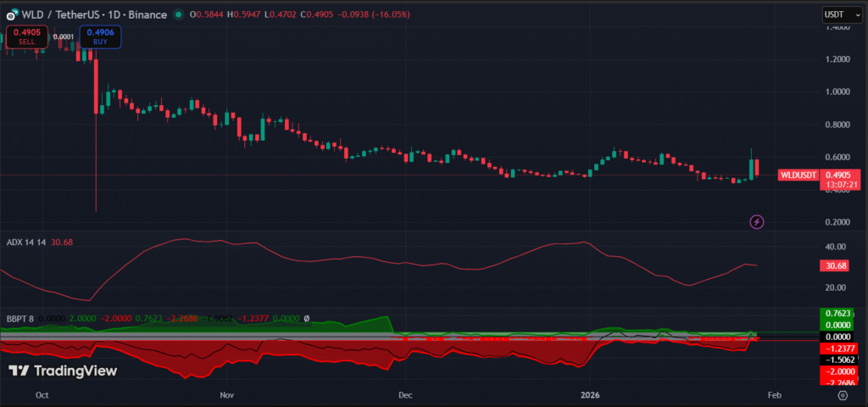Click the red −2.0000 BBPT axis tag
Image resolution: width=868 pixels, height=407 pixels.
click(840, 371)
